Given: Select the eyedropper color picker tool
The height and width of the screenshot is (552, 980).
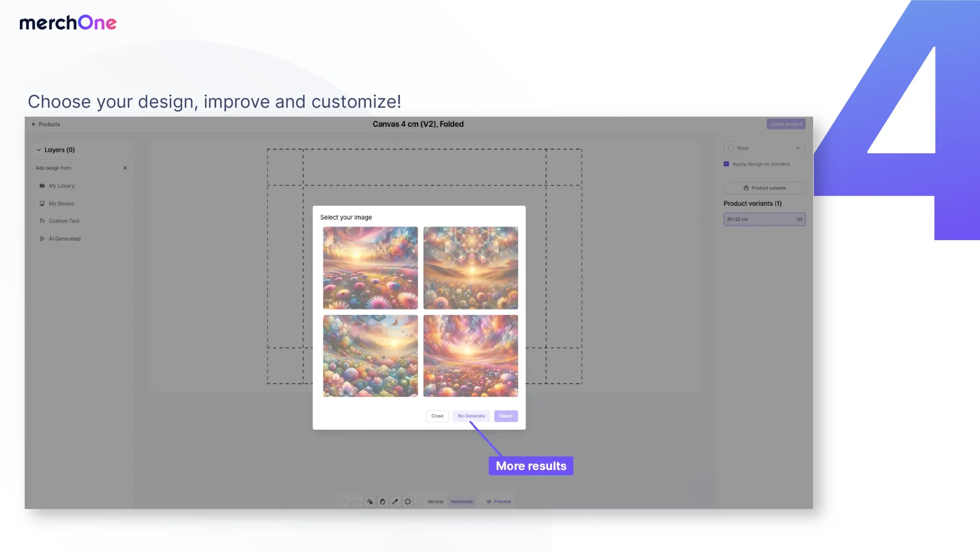Looking at the screenshot, I should point(395,501).
